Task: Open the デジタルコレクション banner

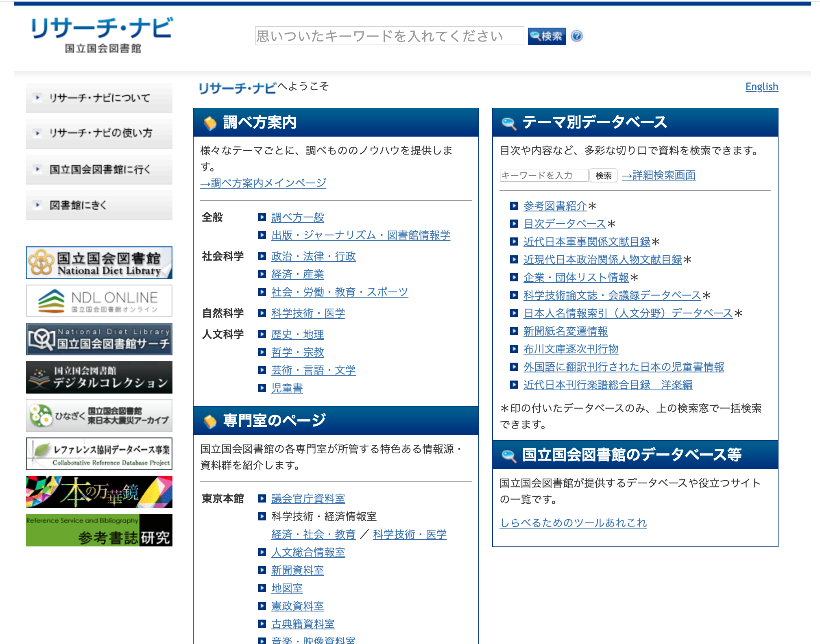Action: (x=99, y=377)
